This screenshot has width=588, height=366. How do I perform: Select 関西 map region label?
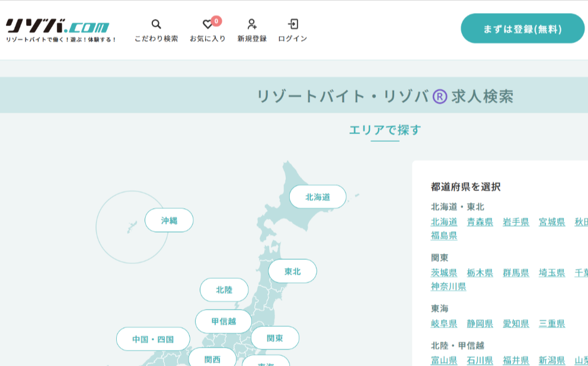coord(212,359)
